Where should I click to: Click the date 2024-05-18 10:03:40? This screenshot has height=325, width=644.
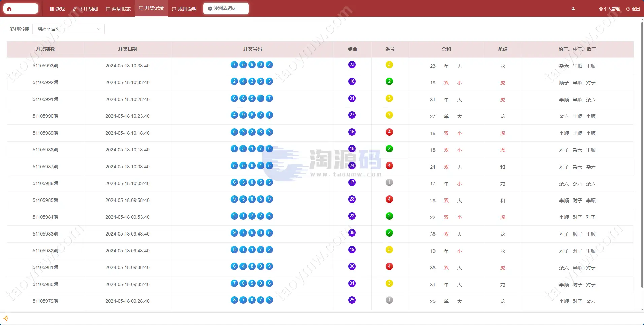127,183
